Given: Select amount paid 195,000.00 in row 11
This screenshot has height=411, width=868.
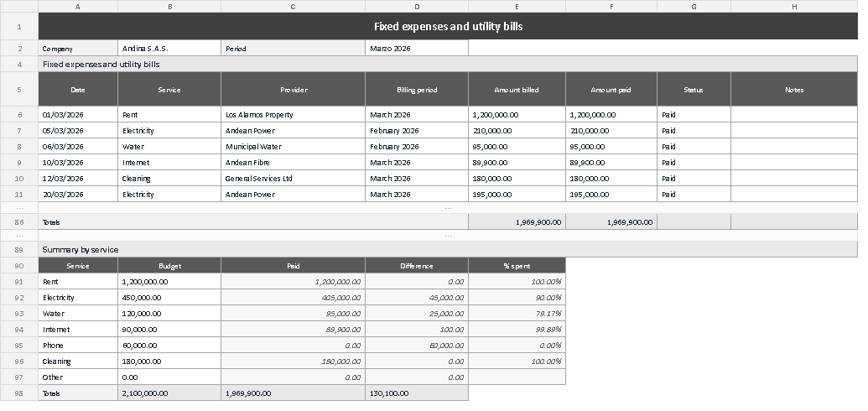Looking at the screenshot, I should pyautogui.click(x=611, y=195).
